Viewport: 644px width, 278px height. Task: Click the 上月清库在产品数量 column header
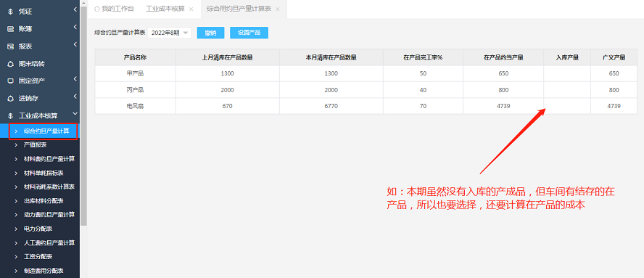click(x=228, y=57)
